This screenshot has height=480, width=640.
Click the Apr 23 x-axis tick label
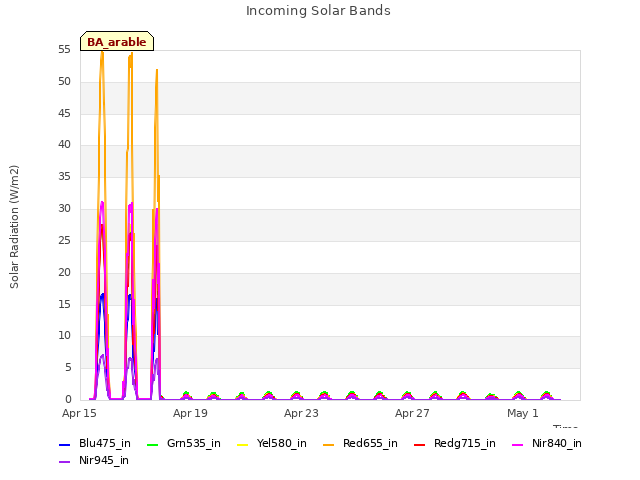pyautogui.click(x=301, y=413)
